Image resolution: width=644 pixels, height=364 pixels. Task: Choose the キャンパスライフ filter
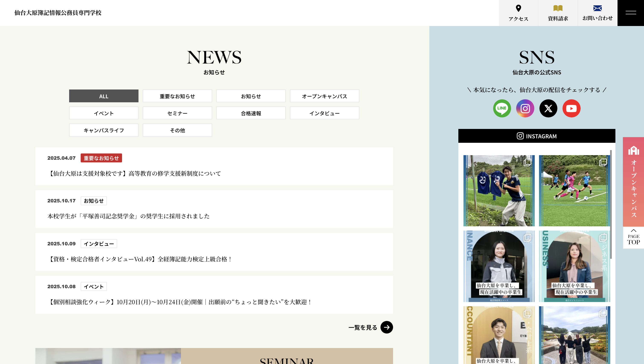tap(104, 130)
